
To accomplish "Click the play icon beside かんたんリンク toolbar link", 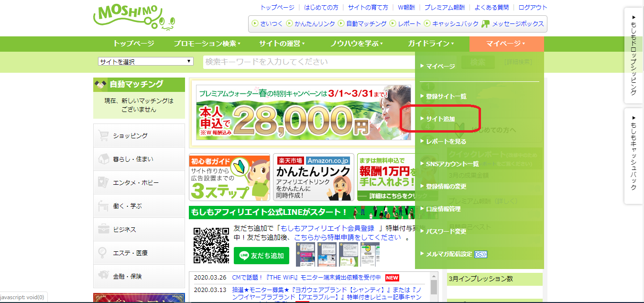I will 289,23.
